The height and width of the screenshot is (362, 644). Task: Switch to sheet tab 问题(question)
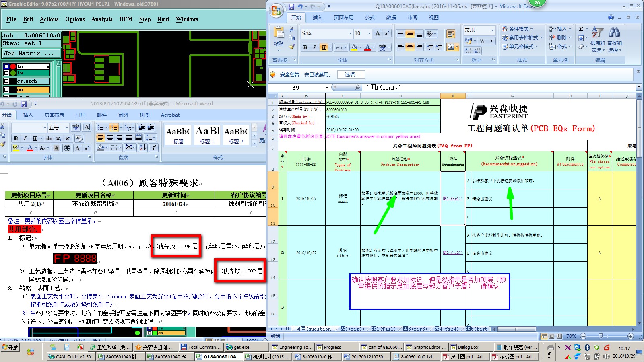point(314,329)
